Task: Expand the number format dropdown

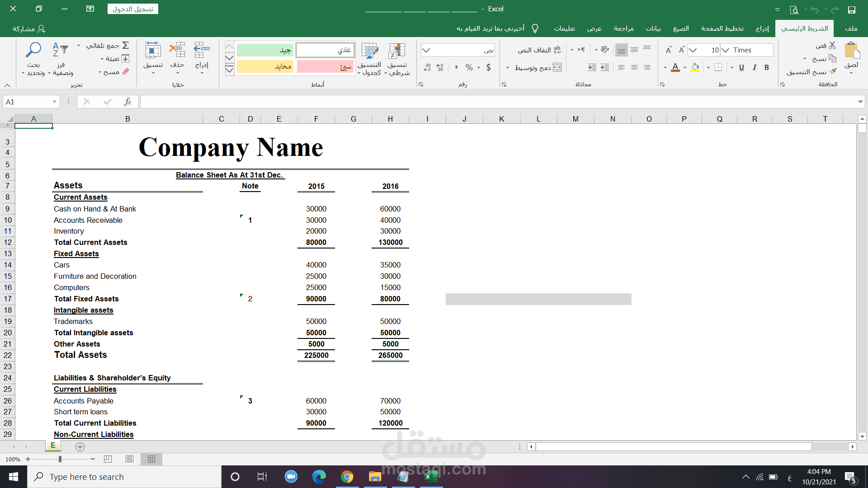Action: (x=426, y=50)
